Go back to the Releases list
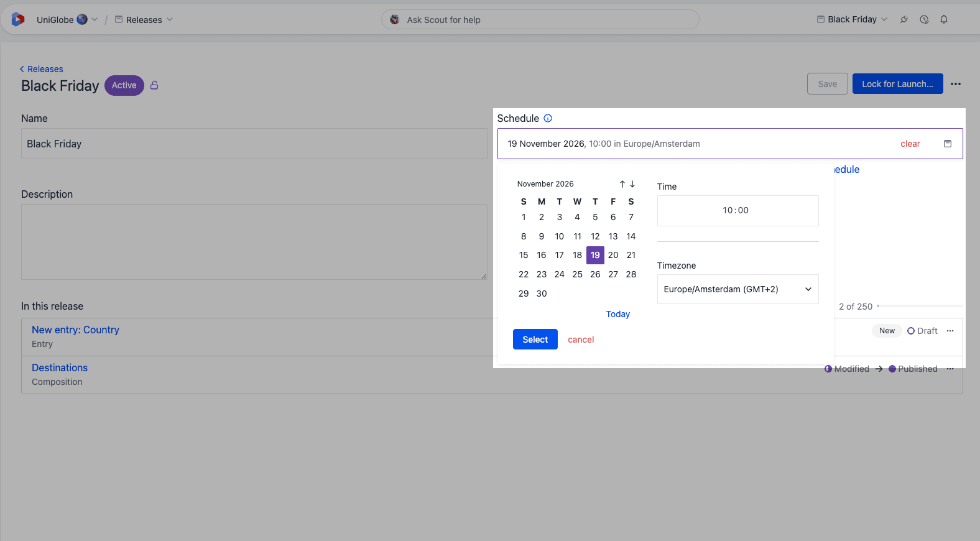The height and width of the screenshot is (541, 980). click(42, 69)
